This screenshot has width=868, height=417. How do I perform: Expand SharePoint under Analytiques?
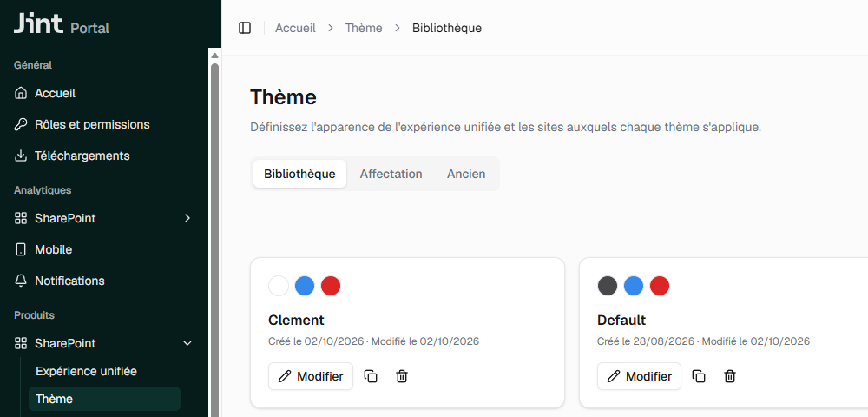click(187, 218)
